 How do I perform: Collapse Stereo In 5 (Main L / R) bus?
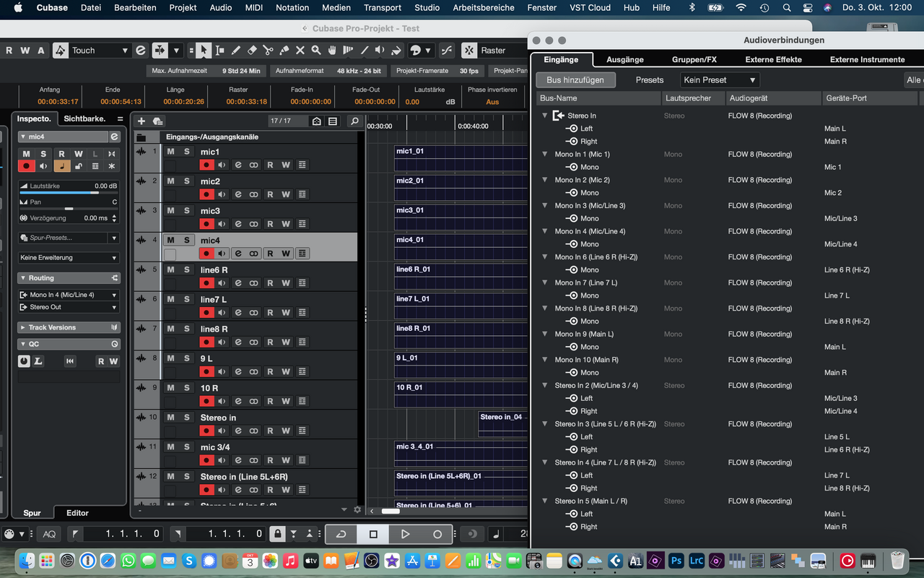pos(545,501)
